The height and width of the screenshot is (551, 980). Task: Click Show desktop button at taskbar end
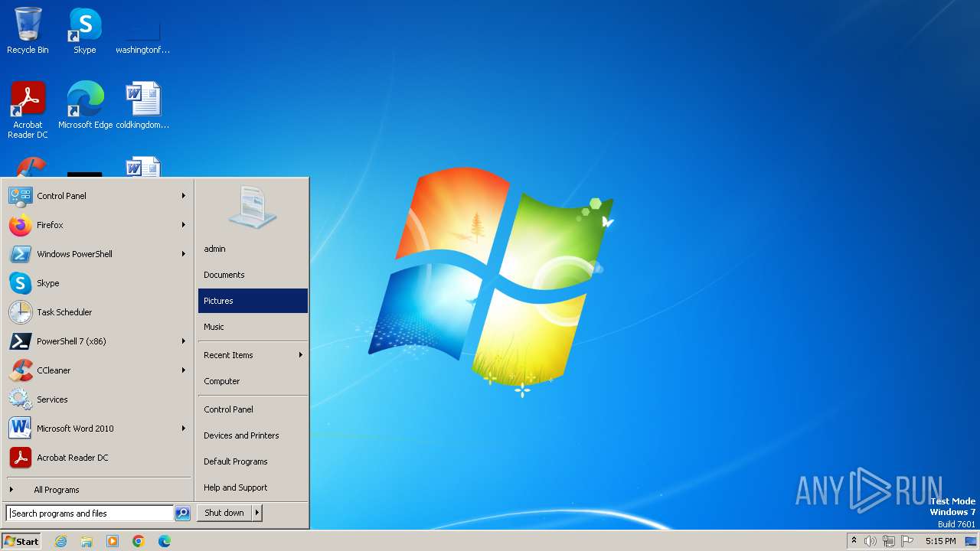coord(971,541)
